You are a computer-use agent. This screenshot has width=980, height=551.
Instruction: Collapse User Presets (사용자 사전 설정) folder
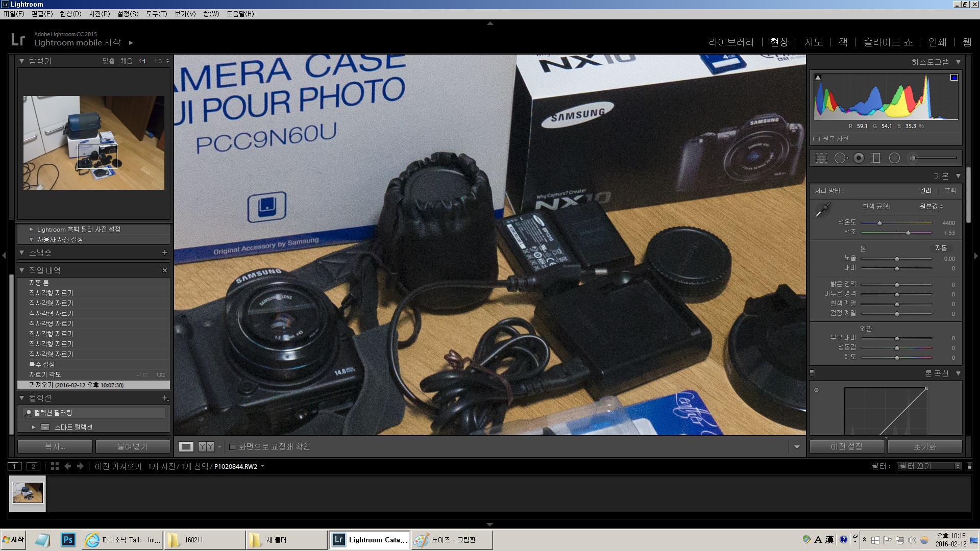(31, 239)
